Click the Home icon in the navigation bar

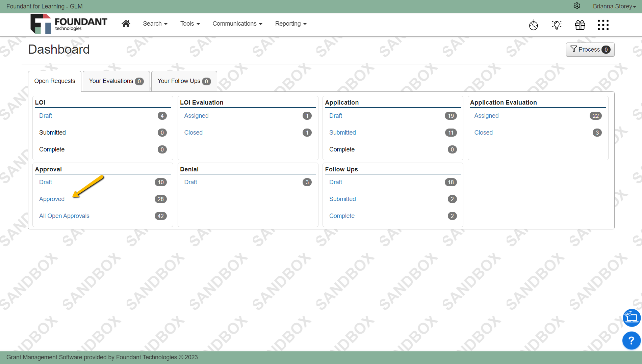tap(126, 23)
